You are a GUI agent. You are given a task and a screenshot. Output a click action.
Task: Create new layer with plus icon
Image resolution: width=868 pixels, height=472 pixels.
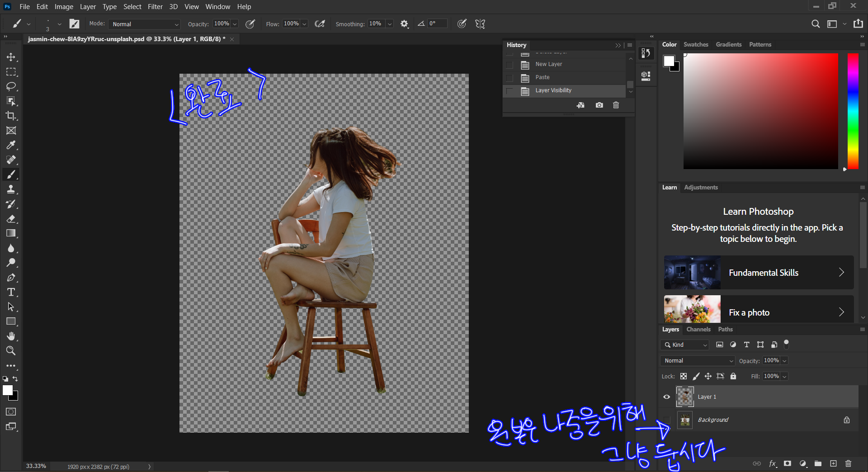coord(833,463)
